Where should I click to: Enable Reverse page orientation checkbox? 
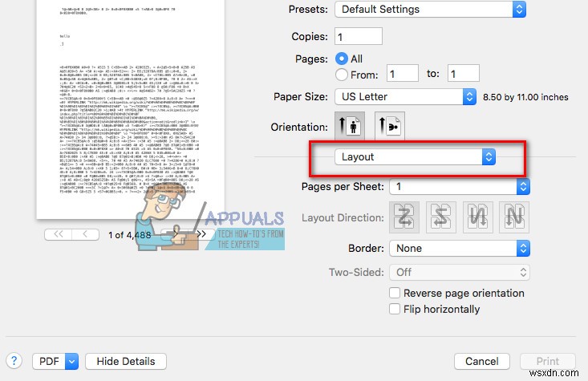[395, 293]
